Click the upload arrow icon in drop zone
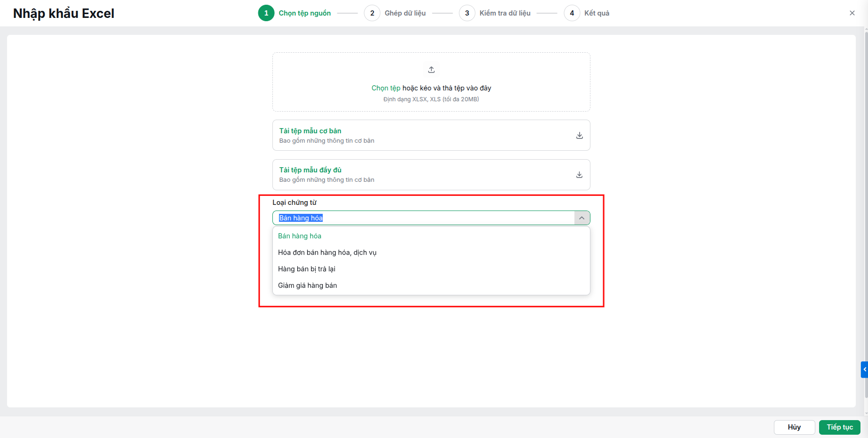The width and height of the screenshot is (868, 438). click(431, 70)
